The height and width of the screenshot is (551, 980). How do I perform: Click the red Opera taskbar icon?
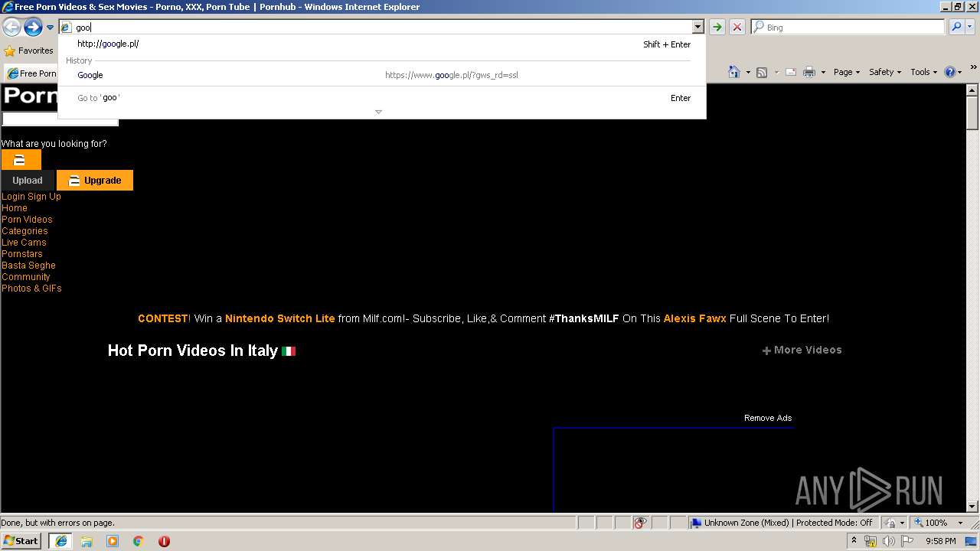click(164, 541)
